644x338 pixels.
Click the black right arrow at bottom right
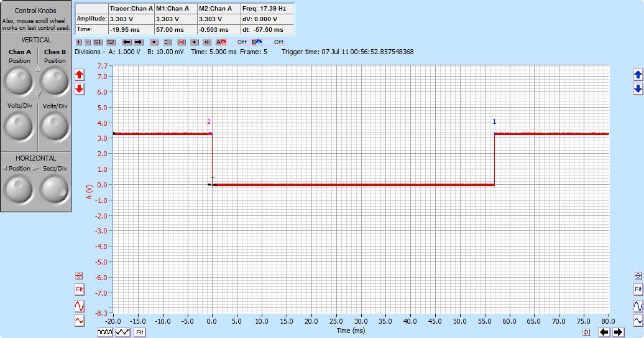pos(618,332)
